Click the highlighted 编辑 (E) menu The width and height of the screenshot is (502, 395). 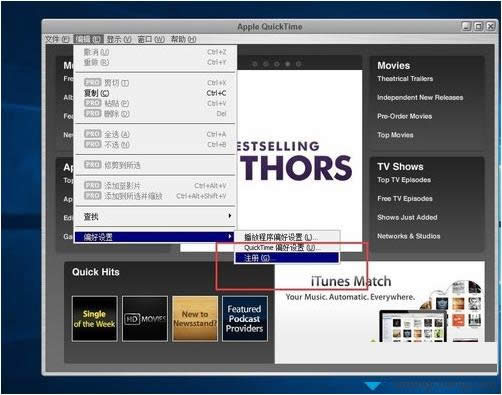click(88, 39)
